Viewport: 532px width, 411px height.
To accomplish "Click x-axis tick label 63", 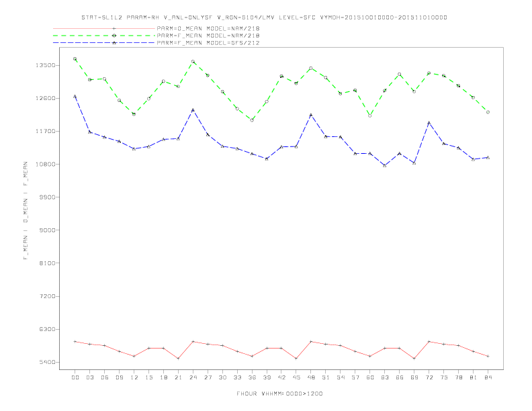I will 385,377.
